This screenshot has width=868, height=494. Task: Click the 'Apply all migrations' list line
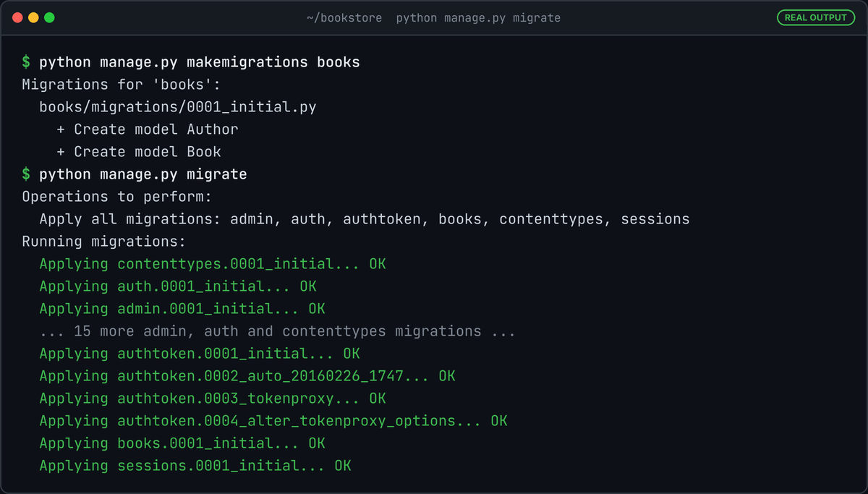(365, 219)
